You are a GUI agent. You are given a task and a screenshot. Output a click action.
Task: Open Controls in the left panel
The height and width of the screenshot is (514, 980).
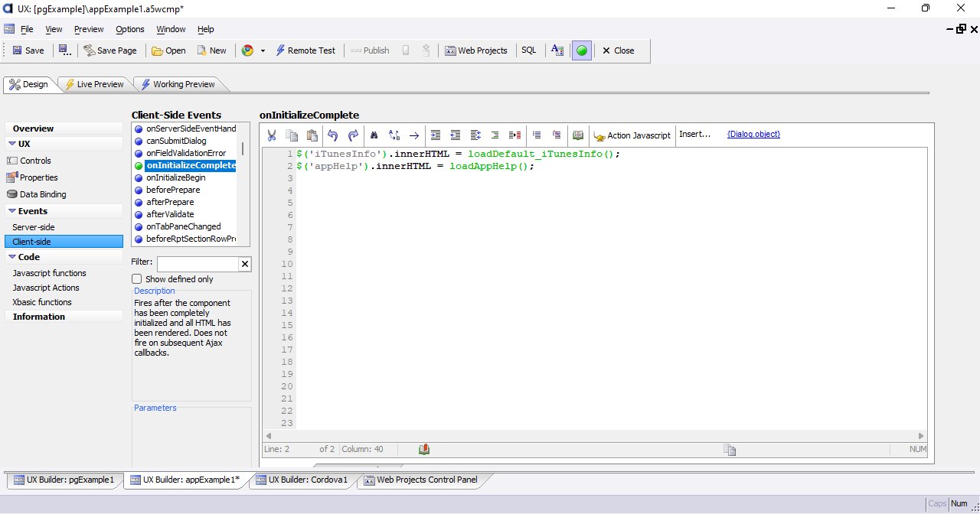tap(35, 161)
